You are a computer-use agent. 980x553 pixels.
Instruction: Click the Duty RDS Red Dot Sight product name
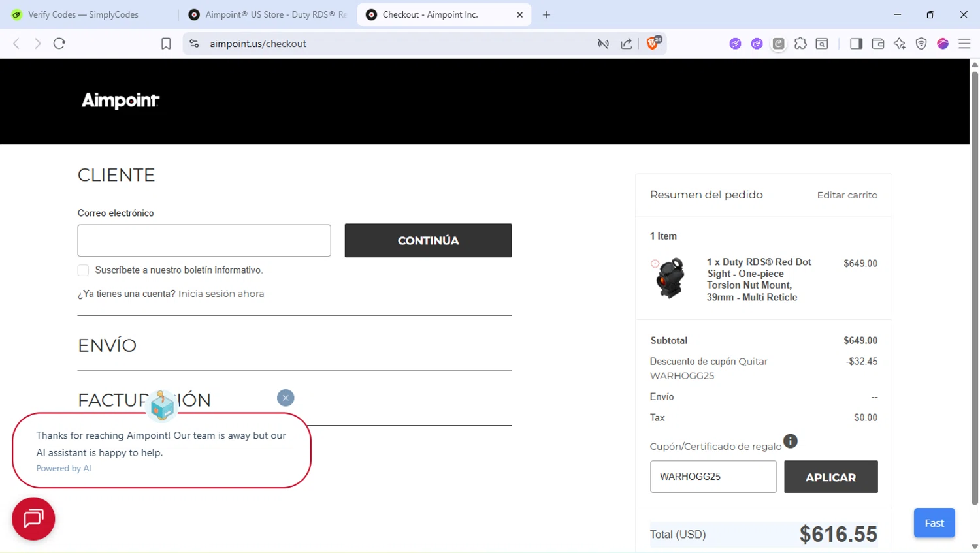(759, 279)
